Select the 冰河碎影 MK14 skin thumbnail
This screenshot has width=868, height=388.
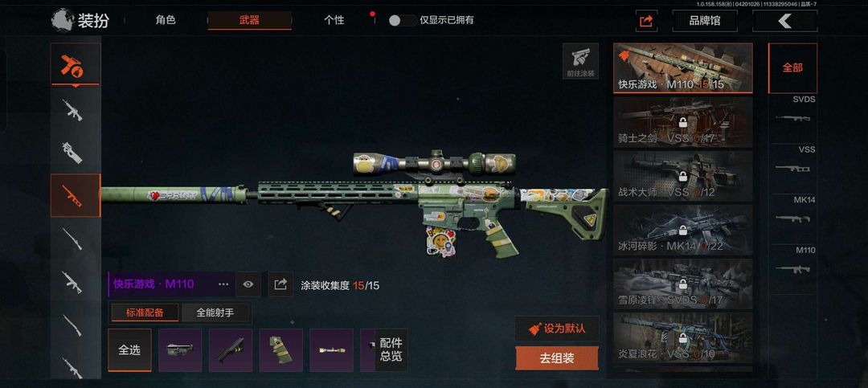point(683,230)
